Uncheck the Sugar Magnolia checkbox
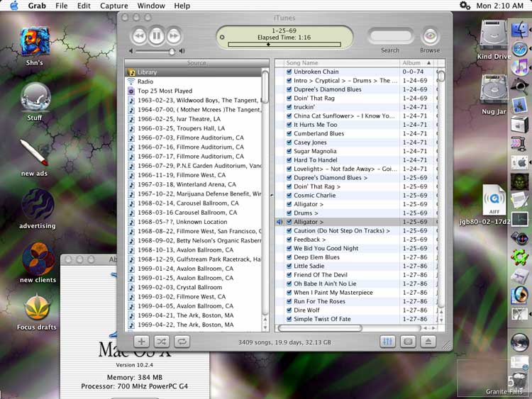This screenshot has width=532, height=399. [289, 151]
